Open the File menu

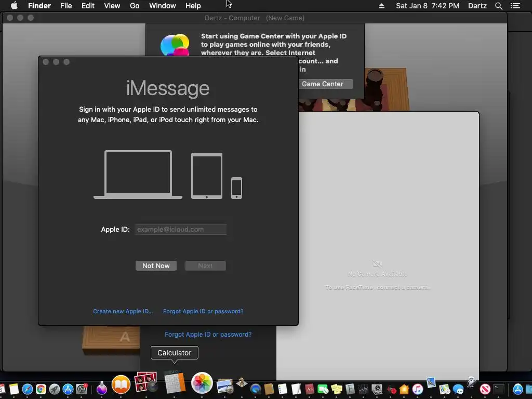66,6
